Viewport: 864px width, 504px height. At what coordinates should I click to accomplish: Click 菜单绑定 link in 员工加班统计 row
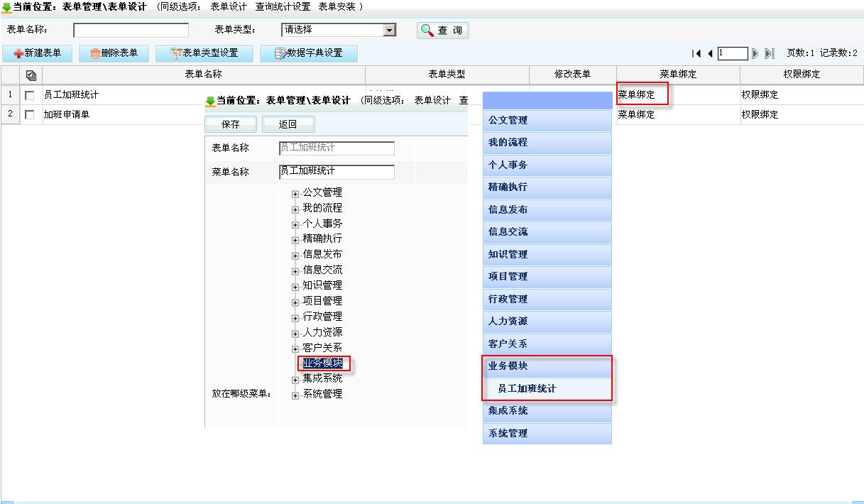636,94
